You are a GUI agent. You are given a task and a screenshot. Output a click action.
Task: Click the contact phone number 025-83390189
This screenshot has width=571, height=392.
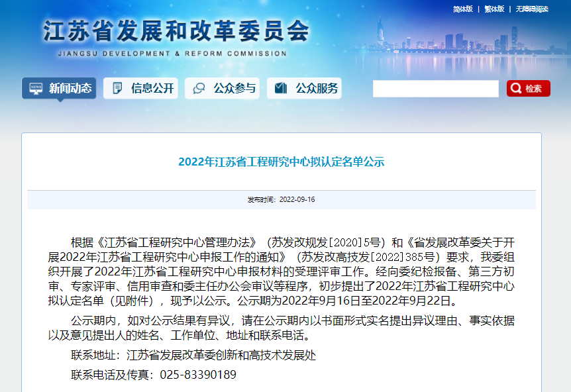[x=198, y=375]
